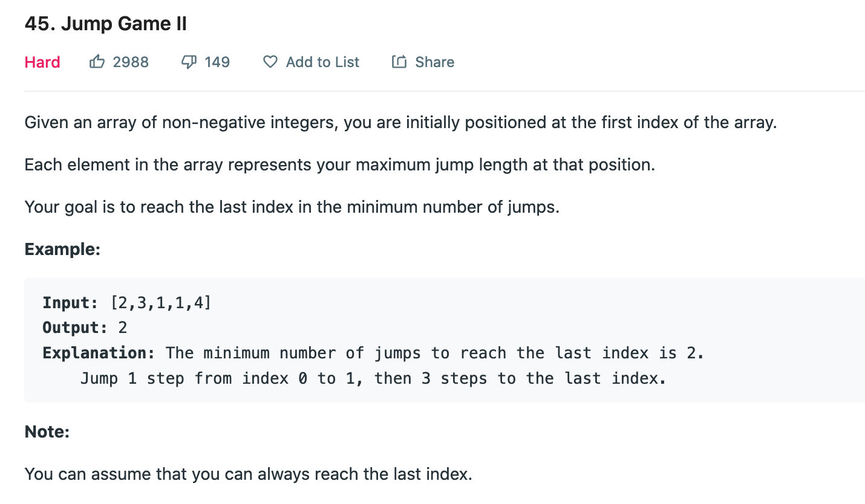This screenshot has width=865, height=504.
Task: Click the Output value 2 line
Action: click(85, 328)
